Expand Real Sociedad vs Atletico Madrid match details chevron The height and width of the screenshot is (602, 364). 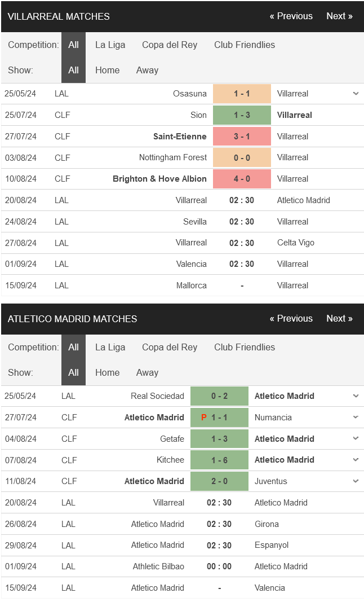pos(356,396)
